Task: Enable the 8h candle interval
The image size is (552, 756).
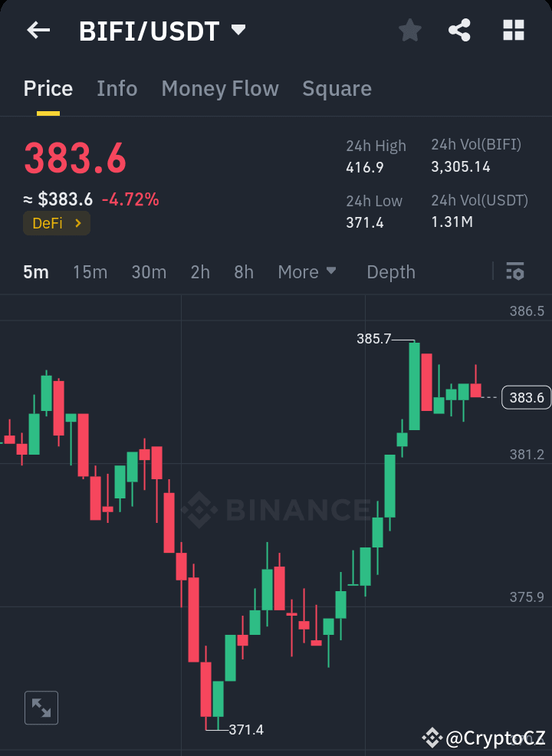Action: [x=243, y=271]
